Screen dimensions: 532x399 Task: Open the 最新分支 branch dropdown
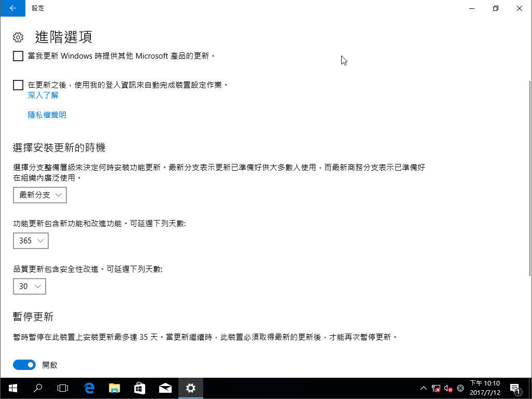point(40,195)
